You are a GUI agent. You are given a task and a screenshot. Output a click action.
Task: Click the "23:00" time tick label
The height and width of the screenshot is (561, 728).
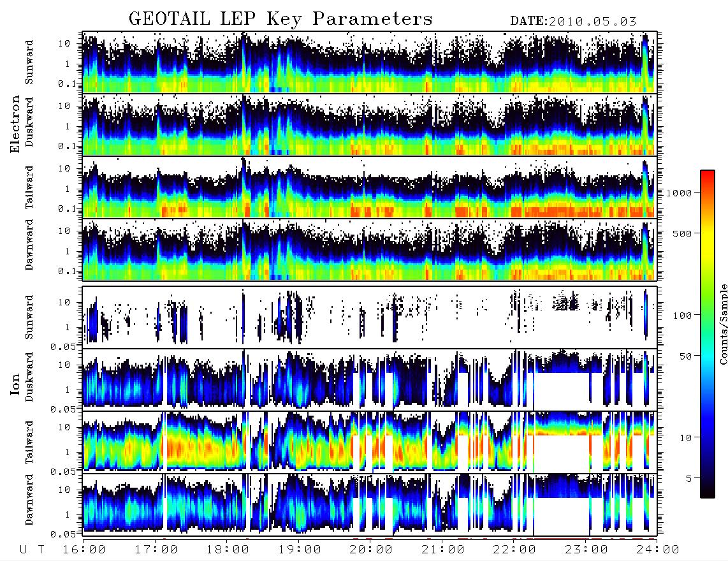[x=587, y=550]
